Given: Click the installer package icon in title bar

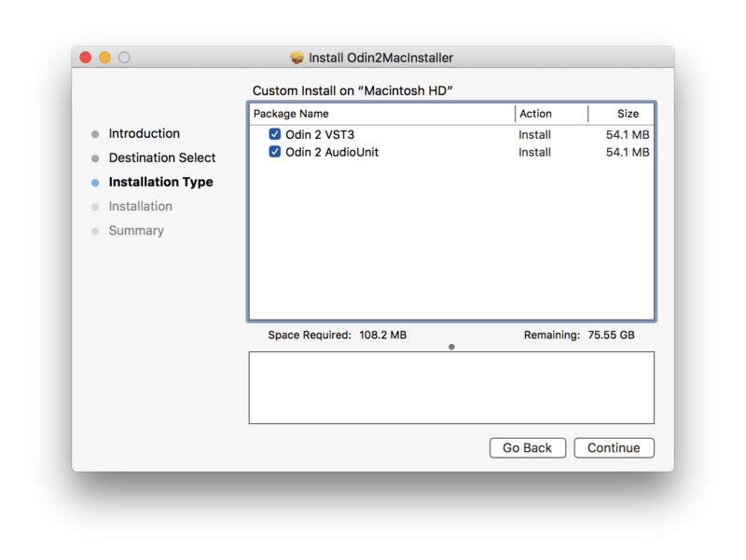Looking at the screenshot, I should click(297, 58).
